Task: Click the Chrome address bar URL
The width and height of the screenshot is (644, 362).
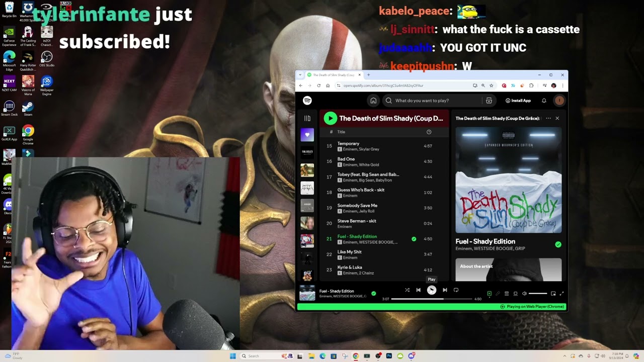Action: (x=383, y=85)
